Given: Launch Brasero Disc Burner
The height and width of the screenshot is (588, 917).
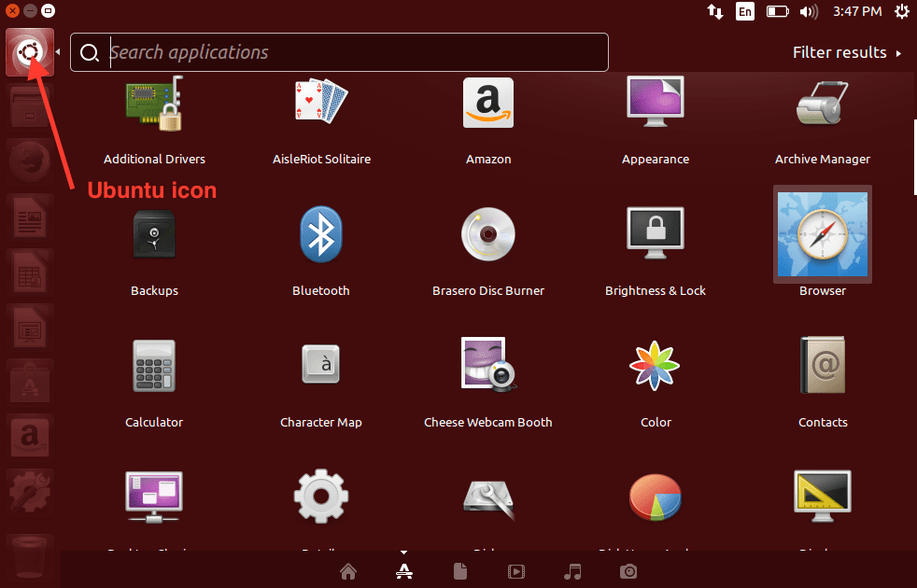Looking at the screenshot, I should pyautogui.click(x=488, y=234).
